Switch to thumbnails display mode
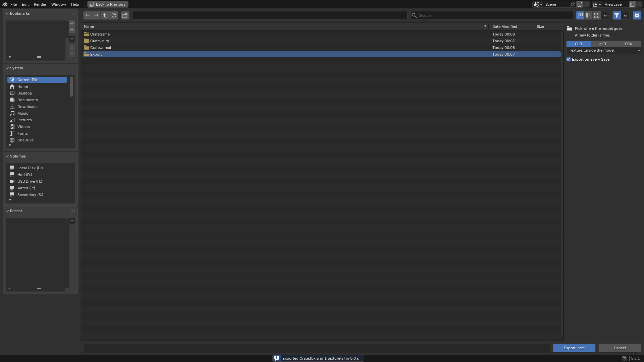This screenshot has height=362, width=644. (597, 15)
